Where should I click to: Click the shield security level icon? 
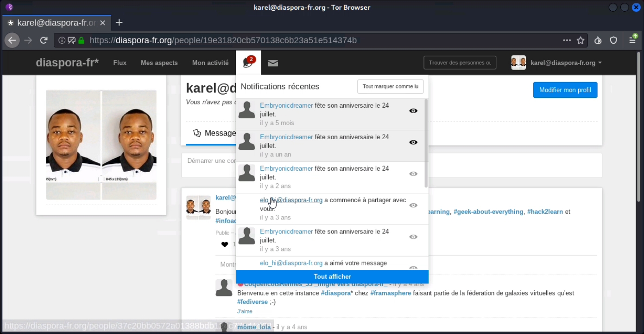tap(613, 40)
